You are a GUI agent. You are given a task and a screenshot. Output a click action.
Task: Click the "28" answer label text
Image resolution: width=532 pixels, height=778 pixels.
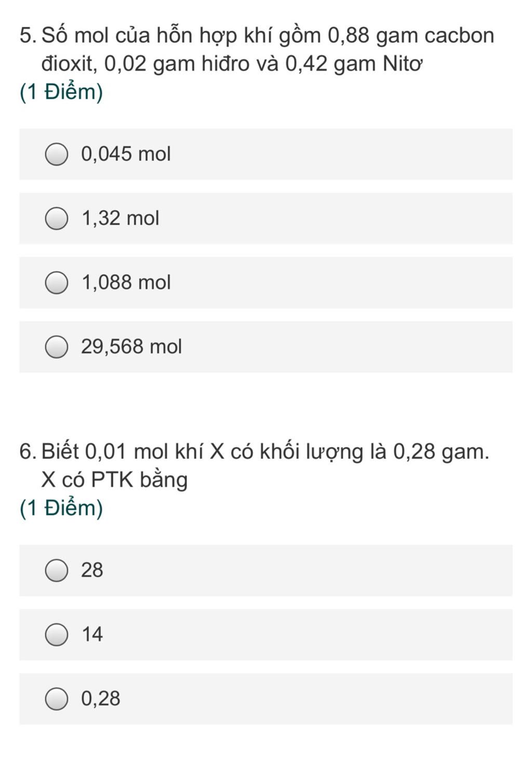92,570
